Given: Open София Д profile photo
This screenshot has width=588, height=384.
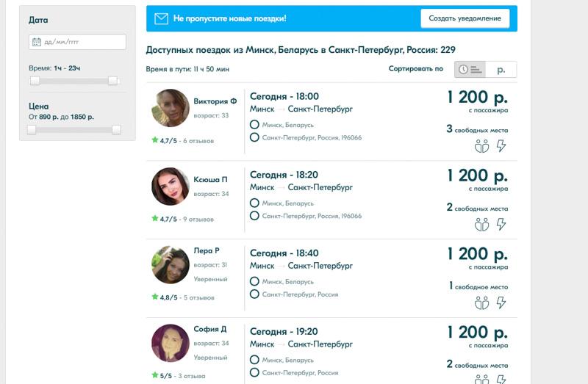Looking at the screenshot, I should click(171, 343).
